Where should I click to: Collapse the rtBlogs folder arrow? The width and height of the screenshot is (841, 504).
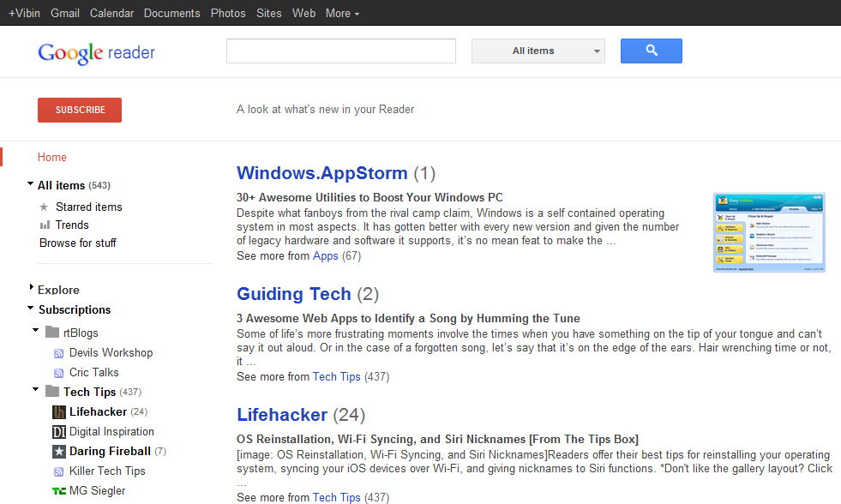(36, 330)
